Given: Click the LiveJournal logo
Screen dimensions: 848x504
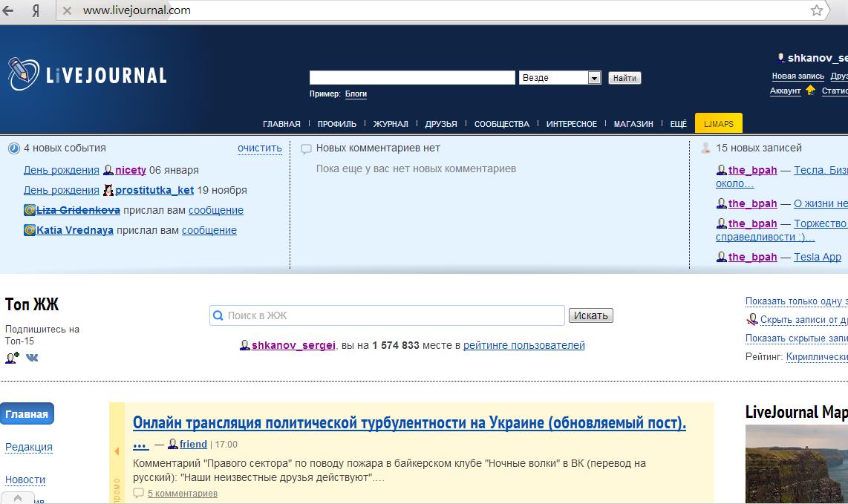Looking at the screenshot, I should point(88,74).
